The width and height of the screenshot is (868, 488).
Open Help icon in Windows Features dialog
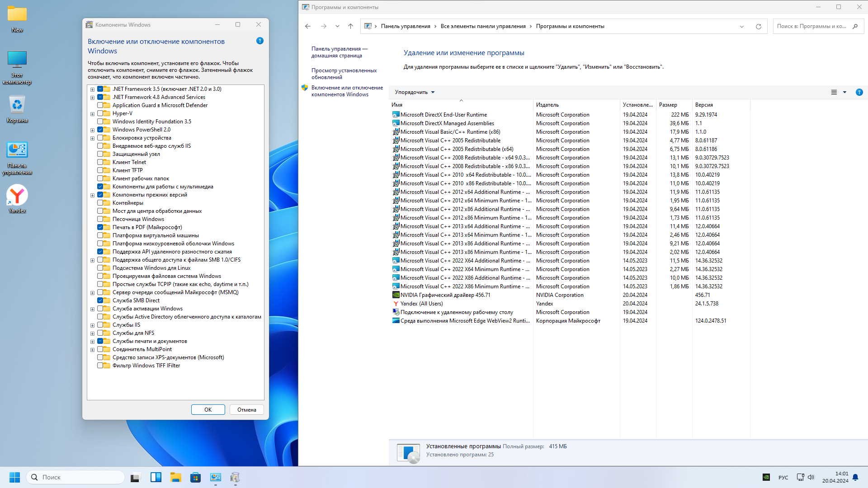[259, 41]
